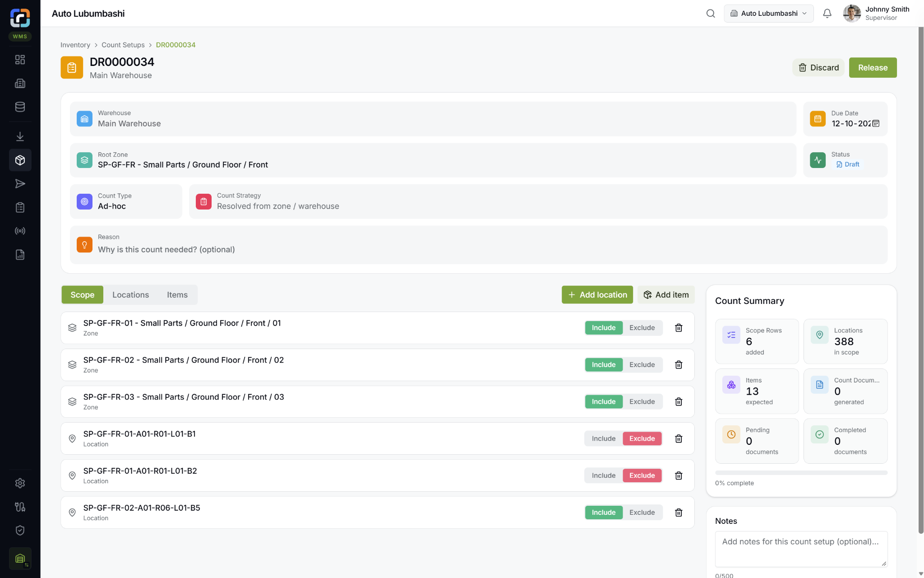Open the Due Date calendar picker icon
Screen dimensions: 924x578
click(x=876, y=124)
